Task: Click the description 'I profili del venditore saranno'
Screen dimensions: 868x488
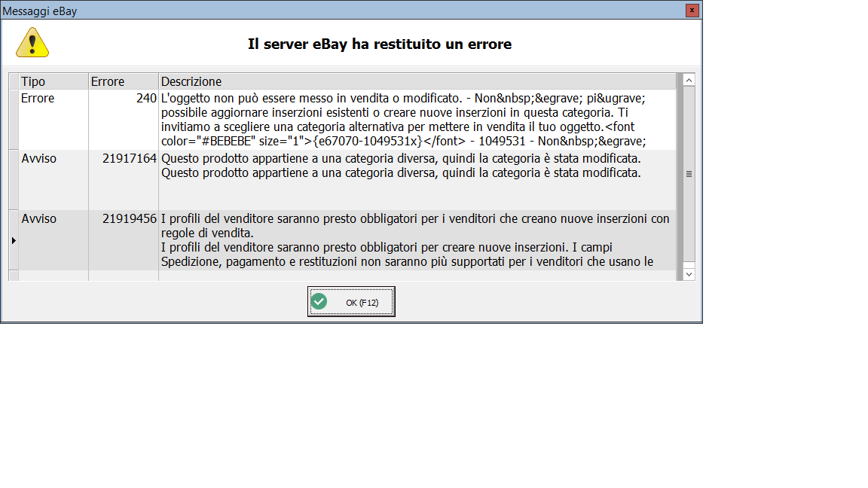Action: (417, 240)
